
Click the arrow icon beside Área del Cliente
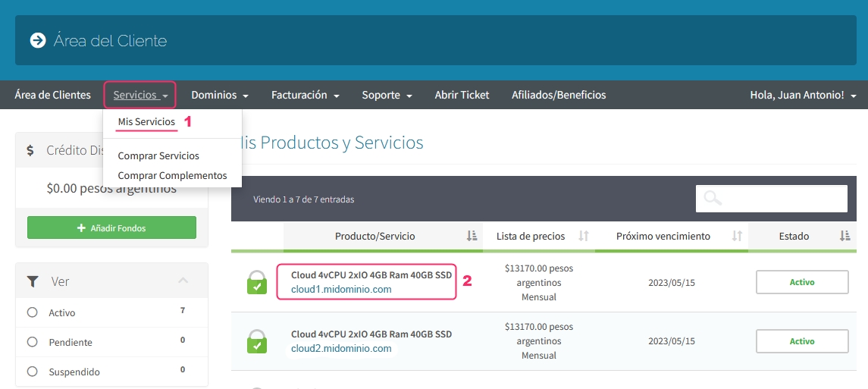pos(38,40)
